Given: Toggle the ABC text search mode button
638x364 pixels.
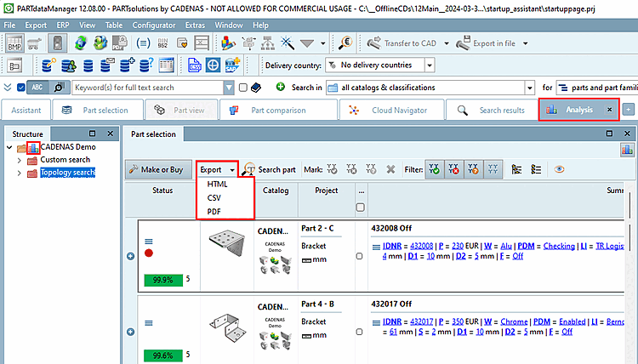Looking at the screenshot, I should coord(37,88).
